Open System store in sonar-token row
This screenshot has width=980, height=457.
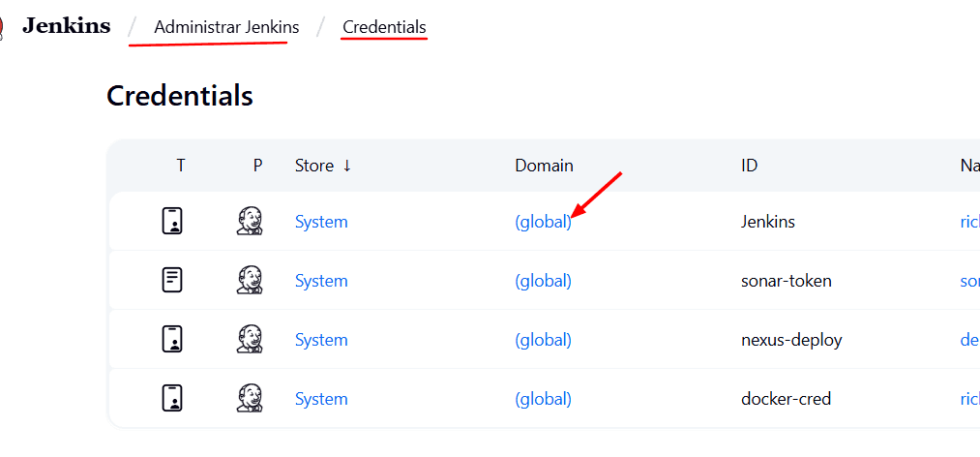[321, 281]
